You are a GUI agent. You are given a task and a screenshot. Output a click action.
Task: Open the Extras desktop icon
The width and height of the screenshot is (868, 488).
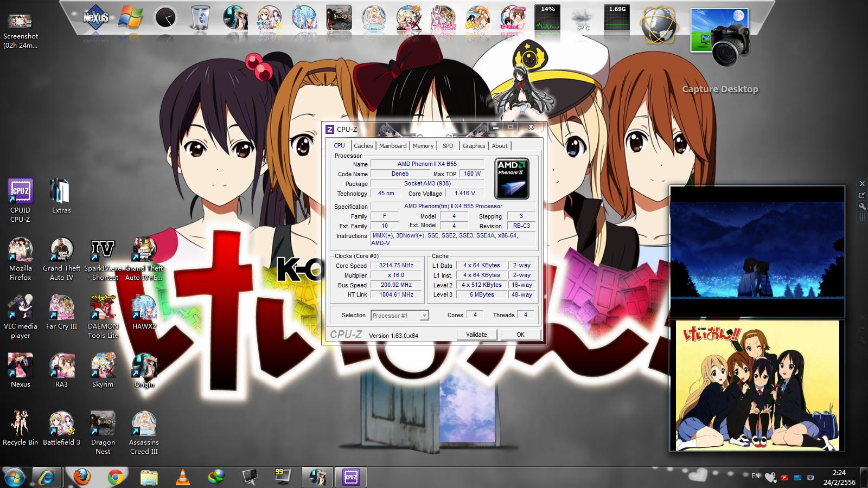coord(61,196)
